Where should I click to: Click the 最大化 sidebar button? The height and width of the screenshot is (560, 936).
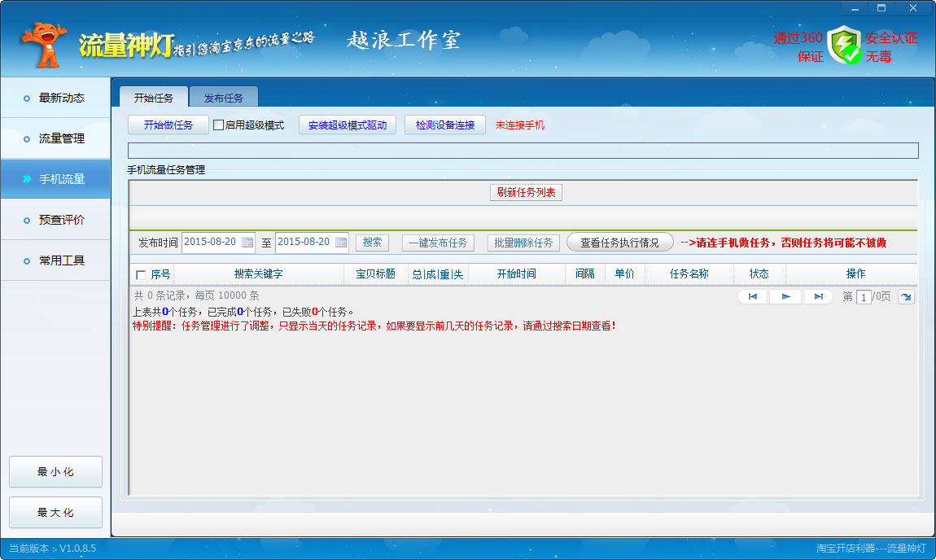pos(55,512)
